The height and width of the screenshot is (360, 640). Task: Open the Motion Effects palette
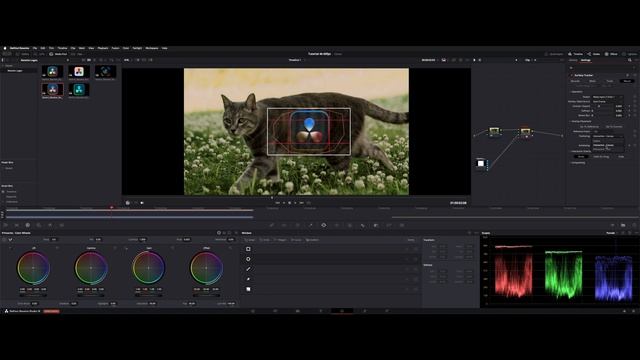click(x=62, y=225)
